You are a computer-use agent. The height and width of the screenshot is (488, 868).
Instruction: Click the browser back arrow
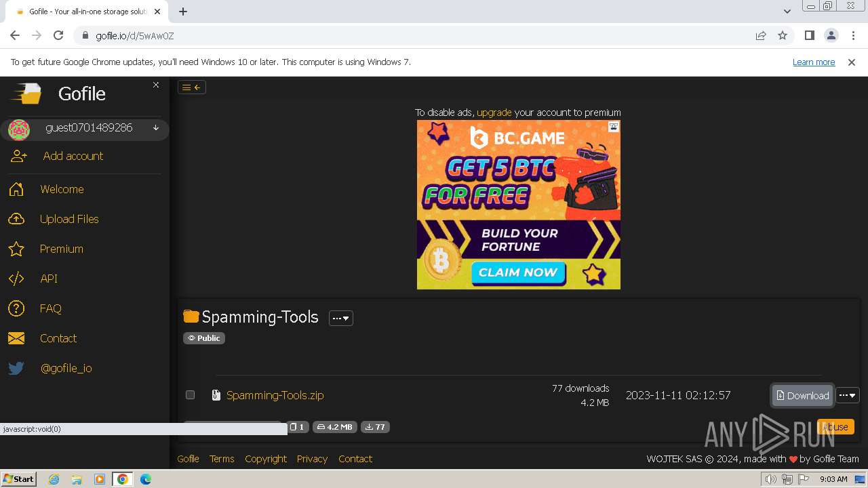point(15,35)
